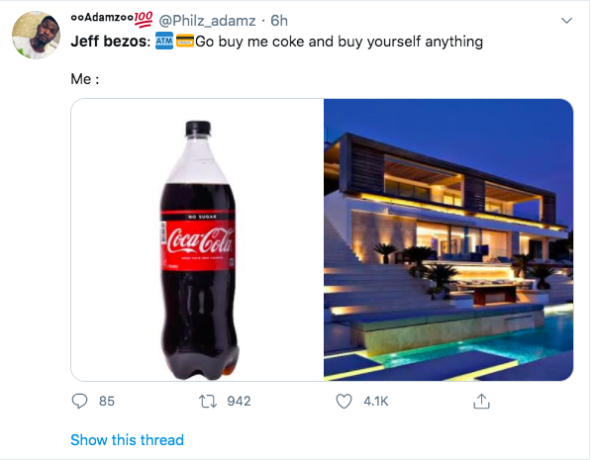The height and width of the screenshot is (460, 595).
Task: Click Show this thread link
Action: 127,440
